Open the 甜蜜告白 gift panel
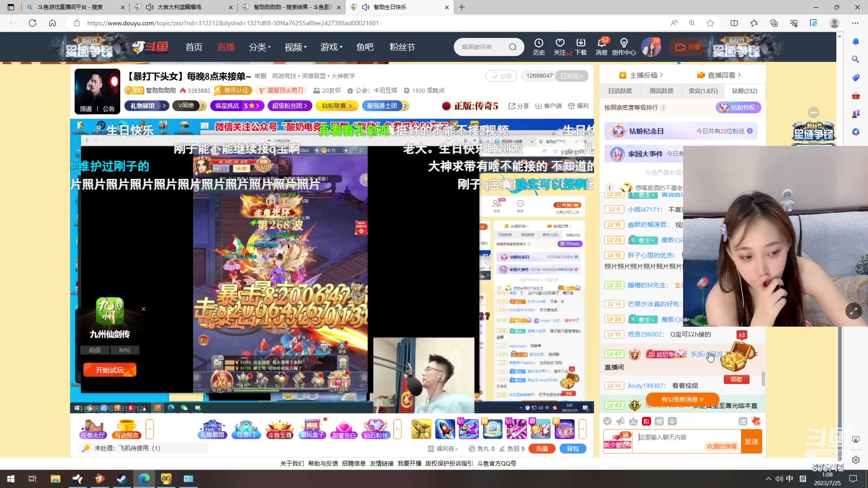The image size is (868, 488). point(344,429)
